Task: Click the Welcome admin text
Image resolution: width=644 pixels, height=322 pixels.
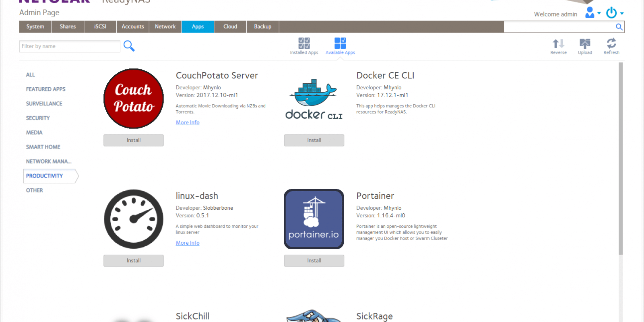Action: tap(555, 14)
